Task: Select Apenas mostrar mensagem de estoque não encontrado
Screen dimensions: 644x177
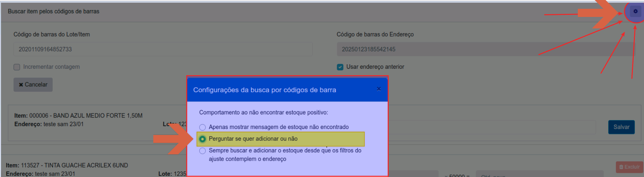Action: pyautogui.click(x=202, y=127)
